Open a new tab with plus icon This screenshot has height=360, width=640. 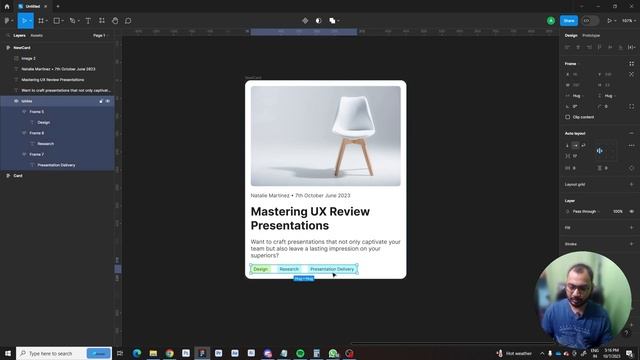[58, 6]
